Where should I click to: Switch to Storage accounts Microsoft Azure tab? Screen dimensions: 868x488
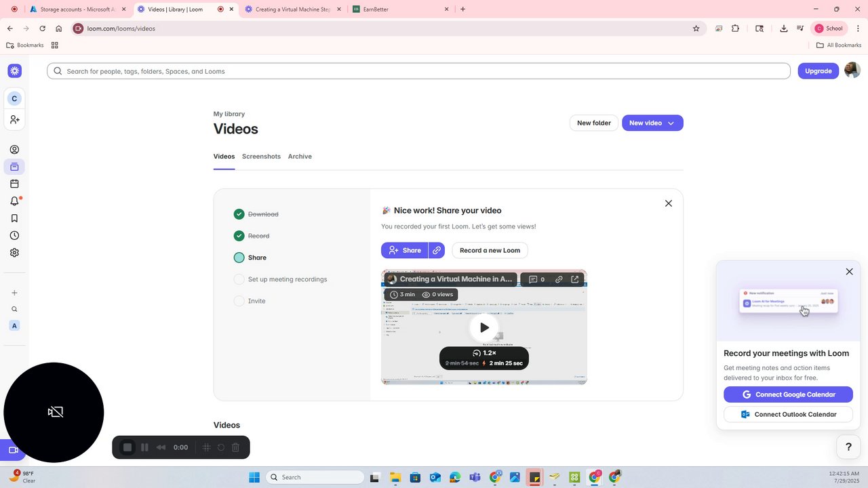77,9
